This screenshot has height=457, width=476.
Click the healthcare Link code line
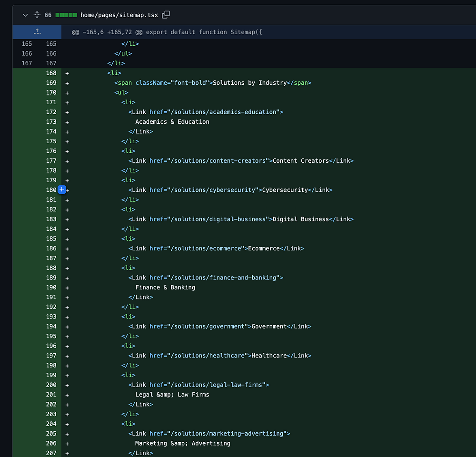coord(219,356)
